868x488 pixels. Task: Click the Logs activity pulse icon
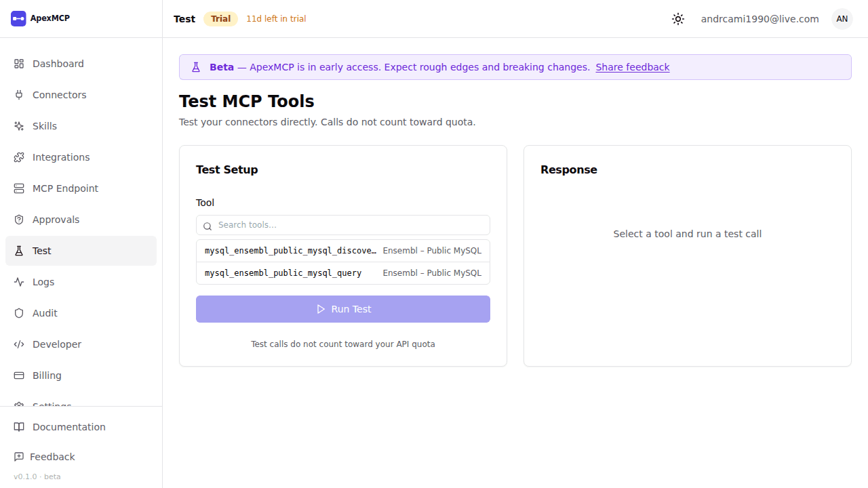19,282
